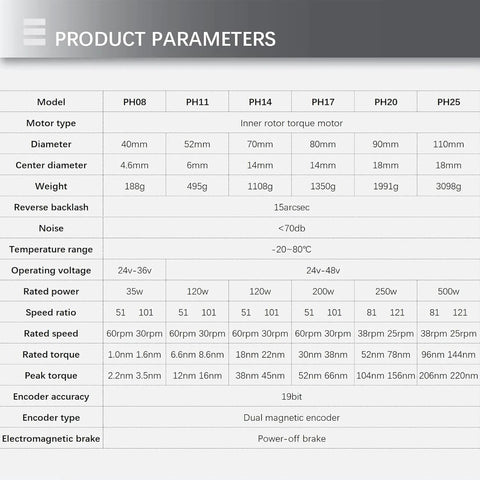This screenshot has height=480, width=480.
Task: Select the <70db noise value
Action: click(x=292, y=228)
